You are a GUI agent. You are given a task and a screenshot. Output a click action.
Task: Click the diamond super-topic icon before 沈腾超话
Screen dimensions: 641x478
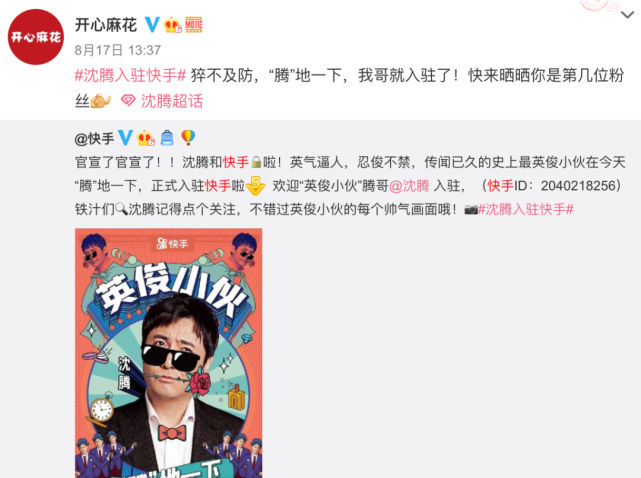[128, 101]
